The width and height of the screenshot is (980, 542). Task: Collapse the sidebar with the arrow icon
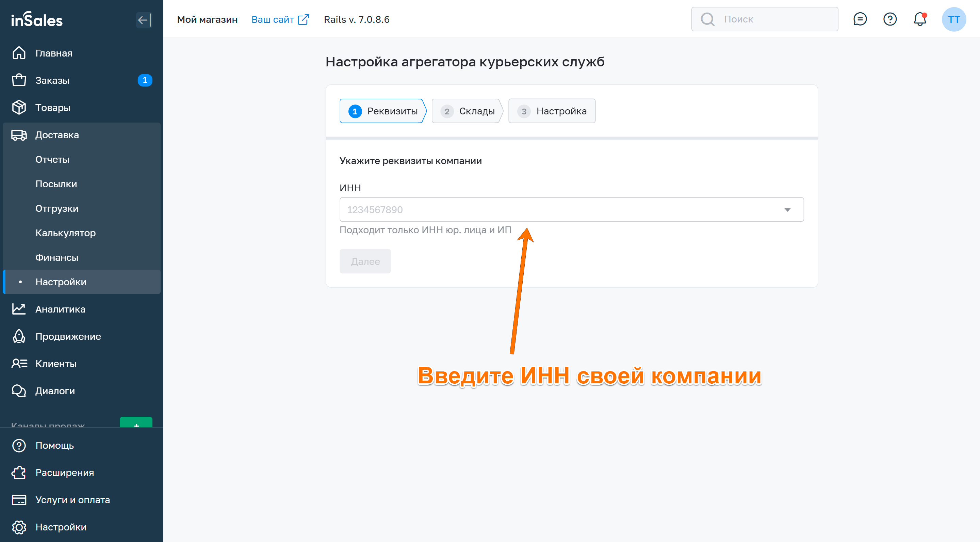[x=144, y=20]
